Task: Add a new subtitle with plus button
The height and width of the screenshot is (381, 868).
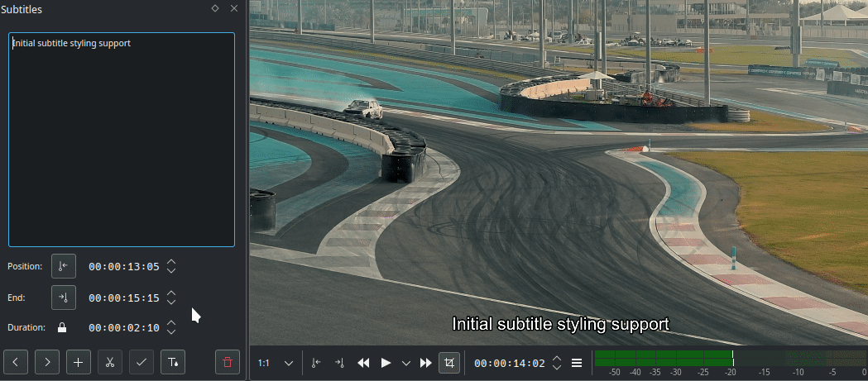Action: (x=79, y=361)
